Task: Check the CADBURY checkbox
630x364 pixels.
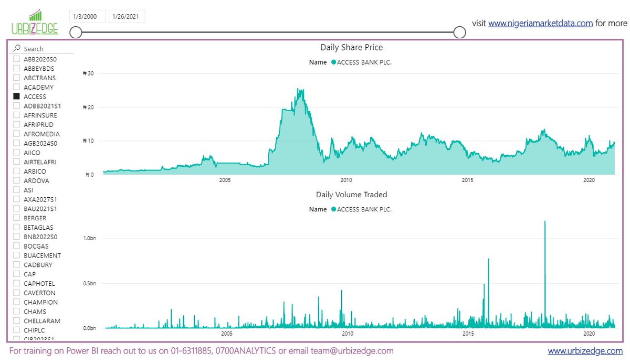Action: pos(16,265)
